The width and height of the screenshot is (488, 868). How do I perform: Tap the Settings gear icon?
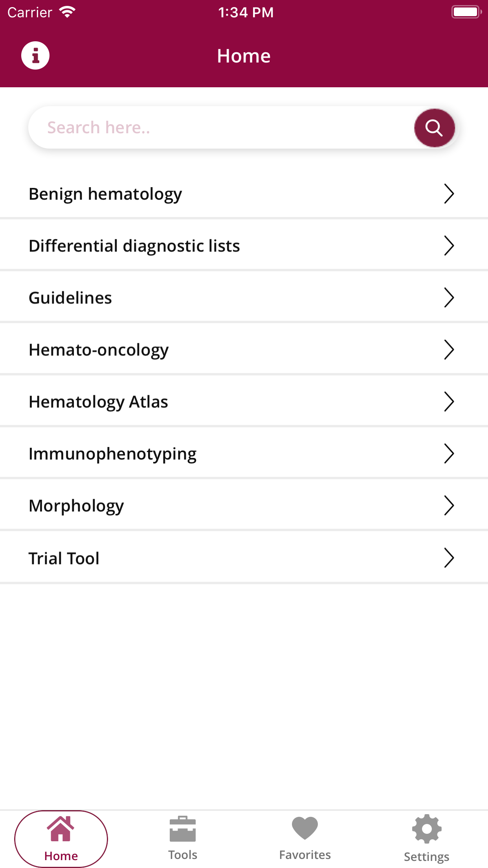click(x=427, y=829)
